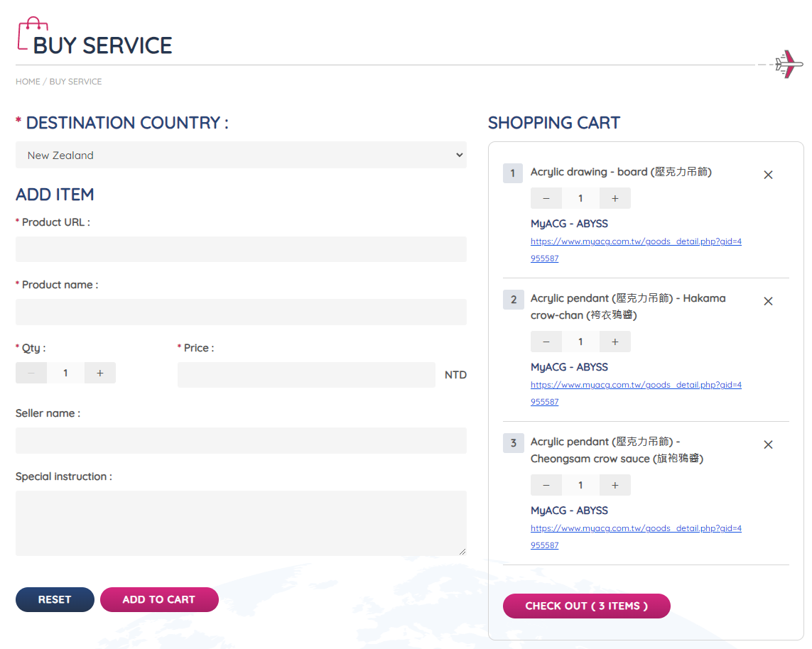
Task: Decrease Qty in the Add Item form
Action: click(31, 373)
